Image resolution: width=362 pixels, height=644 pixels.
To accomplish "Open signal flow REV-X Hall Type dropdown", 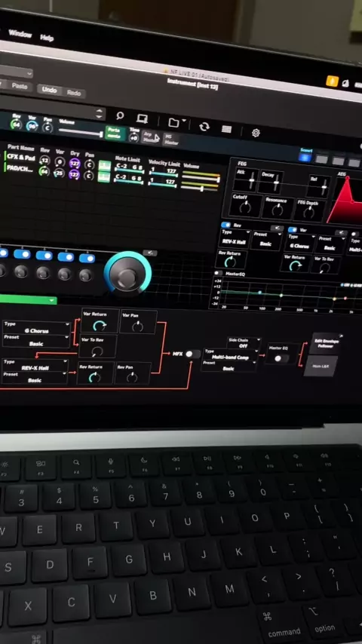I will [x=35, y=365].
